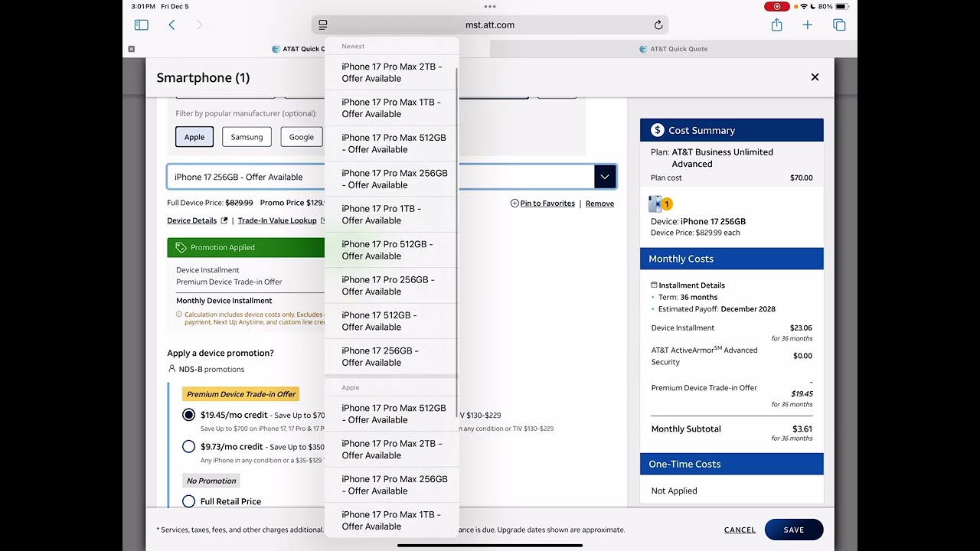Select iPhone 17 256GB option in the dropdown list
Viewport: 980px width, 551px height.
pyautogui.click(x=391, y=357)
